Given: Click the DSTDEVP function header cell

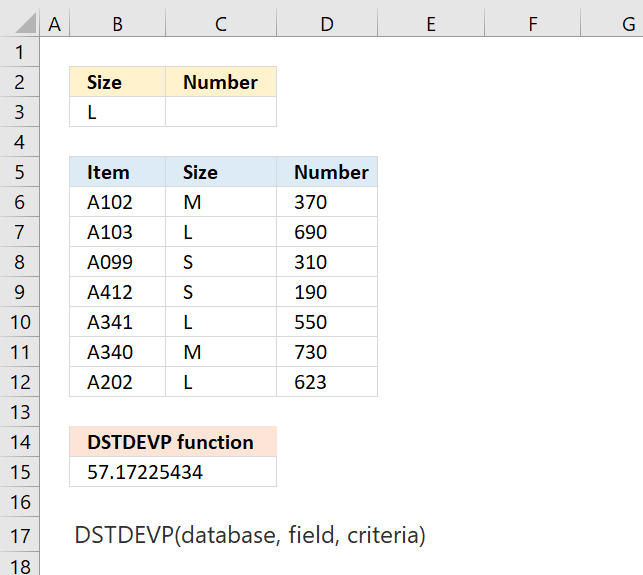Looking at the screenshot, I should pyautogui.click(x=173, y=442).
